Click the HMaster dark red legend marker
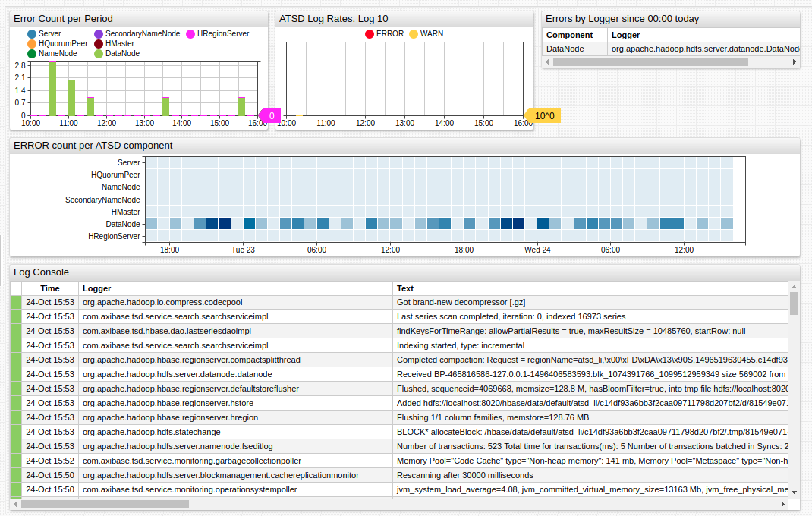This screenshot has height=516, width=812. point(99,44)
